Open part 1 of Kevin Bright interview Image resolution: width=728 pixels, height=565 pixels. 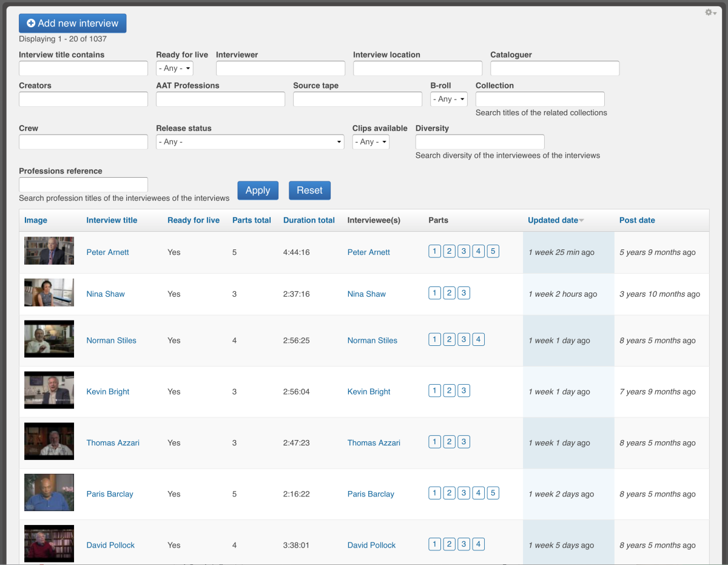click(434, 391)
